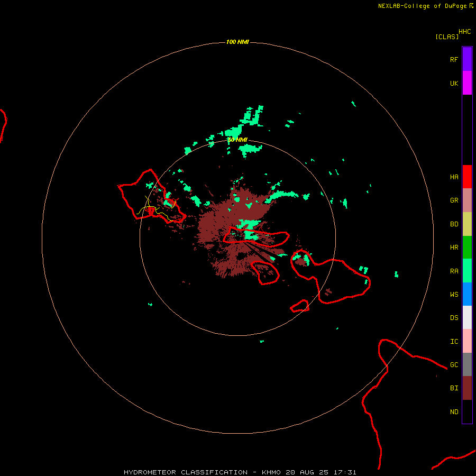Image resolution: width=476 pixels, height=476 pixels.
Task: Pick the HR dark green legend swatch
Action: pyautogui.click(x=467, y=248)
